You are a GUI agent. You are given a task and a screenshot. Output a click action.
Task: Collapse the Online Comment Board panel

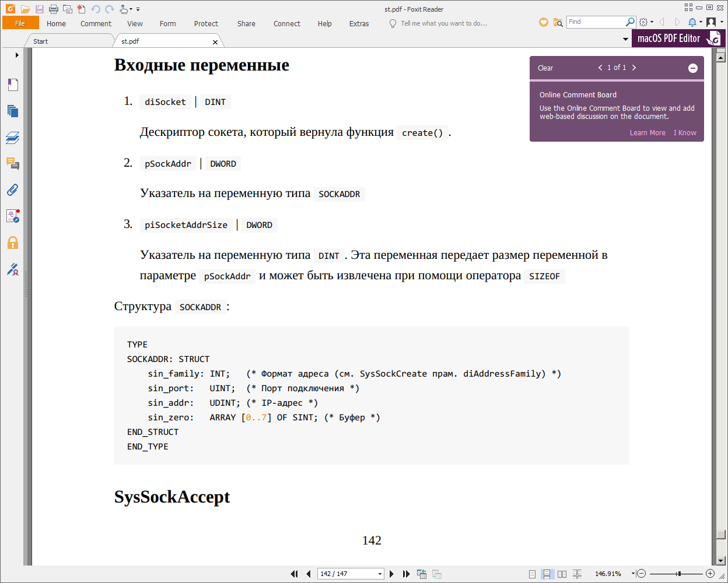[x=693, y=68]
